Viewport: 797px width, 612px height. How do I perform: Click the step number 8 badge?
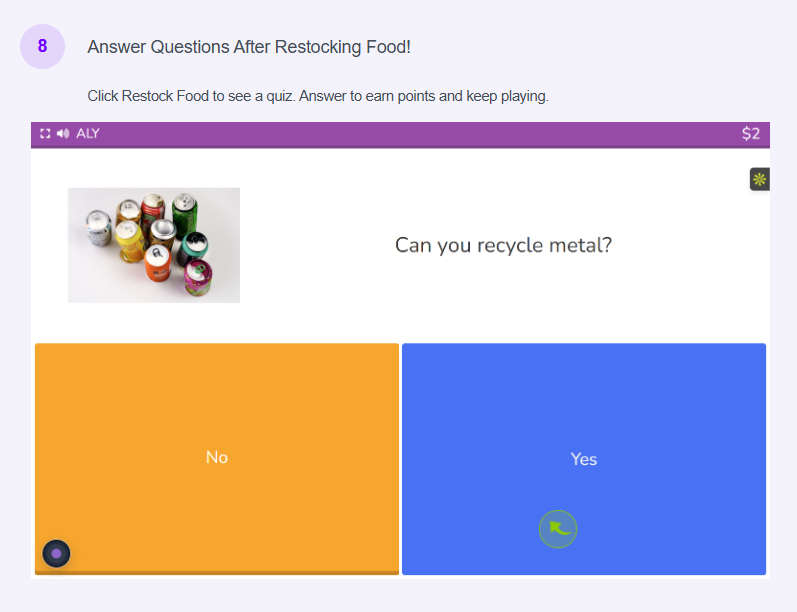pyautogui.click(x=42, y=46)
